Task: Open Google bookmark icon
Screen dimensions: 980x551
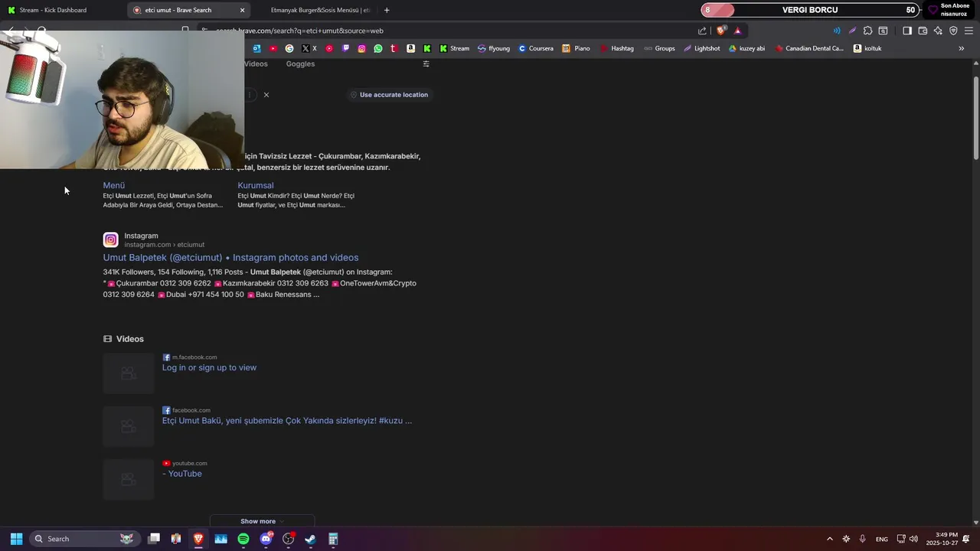Action: [x=289, y=48]
